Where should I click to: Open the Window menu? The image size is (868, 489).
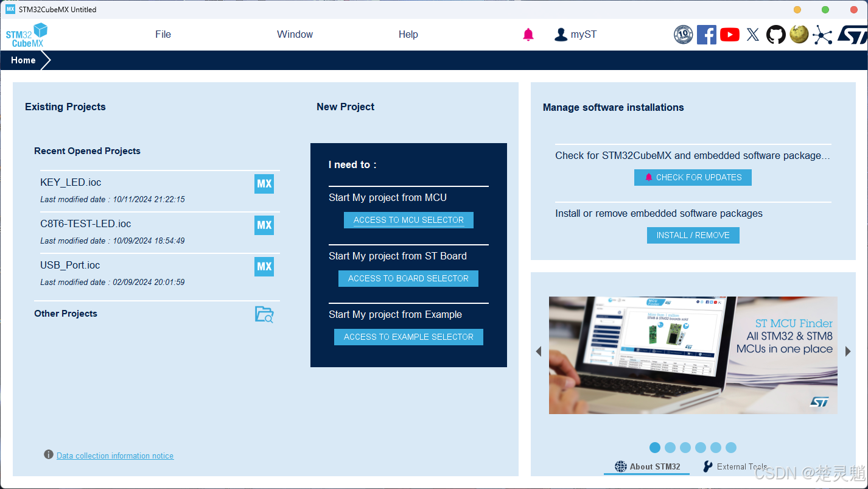click(295, 35)
